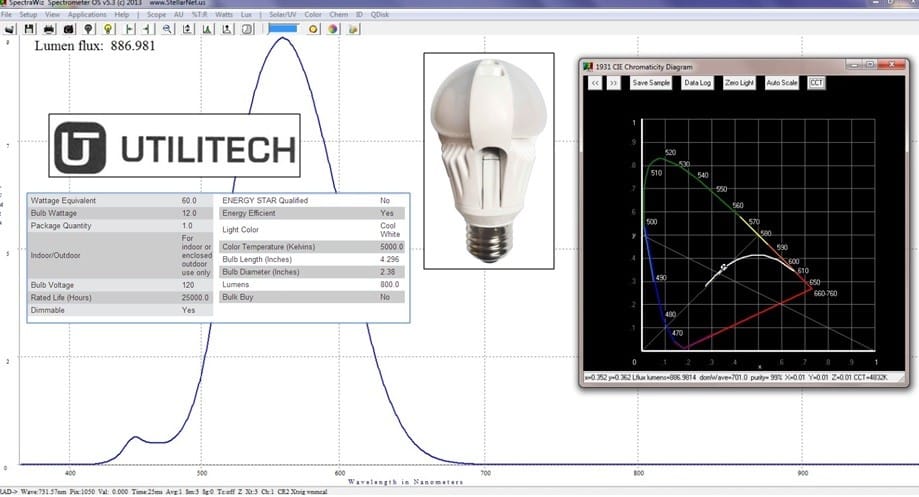Open the Setup menu
Image resolution: width=919 pixels, height=497 pixels.
28,14
